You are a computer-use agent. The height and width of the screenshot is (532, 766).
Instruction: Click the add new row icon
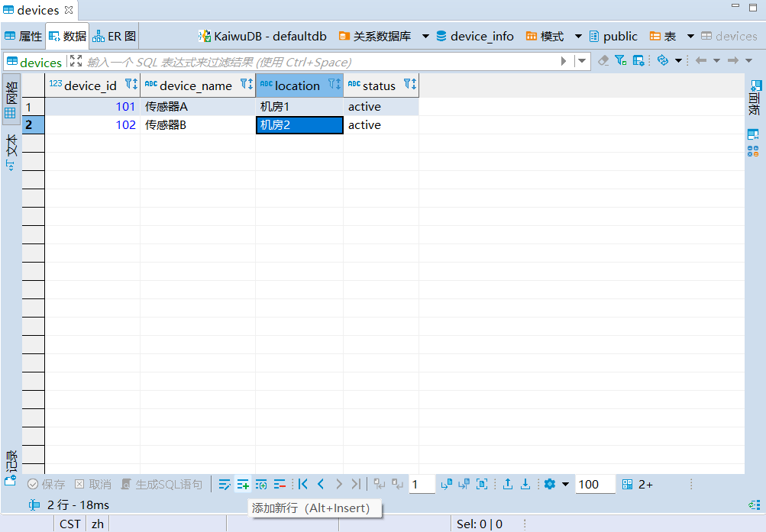243,485
